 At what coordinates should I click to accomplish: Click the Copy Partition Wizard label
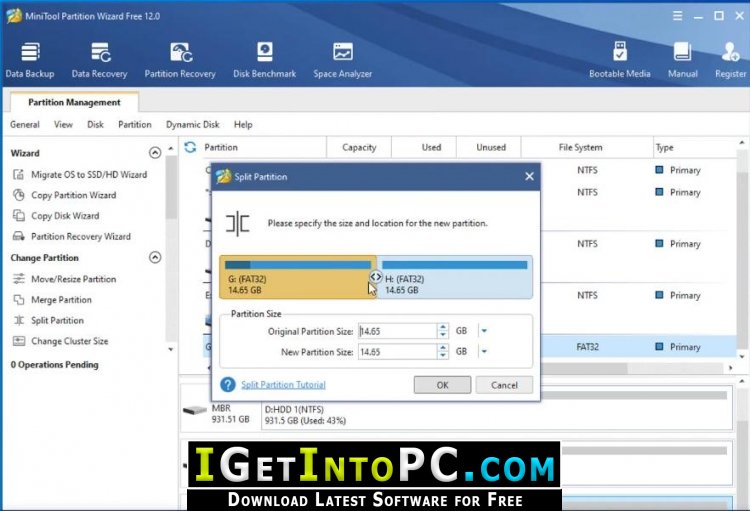click(x=74, y=195)
